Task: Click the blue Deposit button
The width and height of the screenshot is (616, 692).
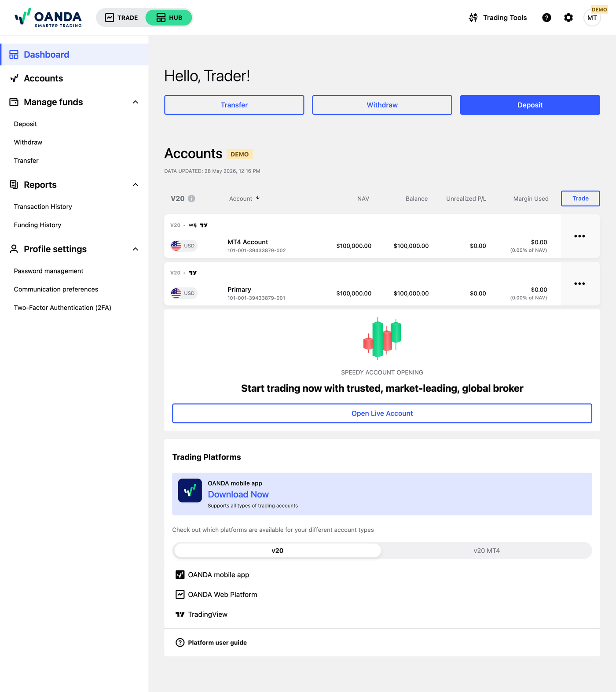Action: coord(530,105)
